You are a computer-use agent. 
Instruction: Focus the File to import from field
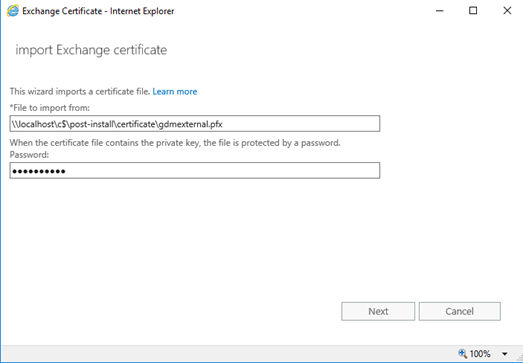tap(195, 124)
